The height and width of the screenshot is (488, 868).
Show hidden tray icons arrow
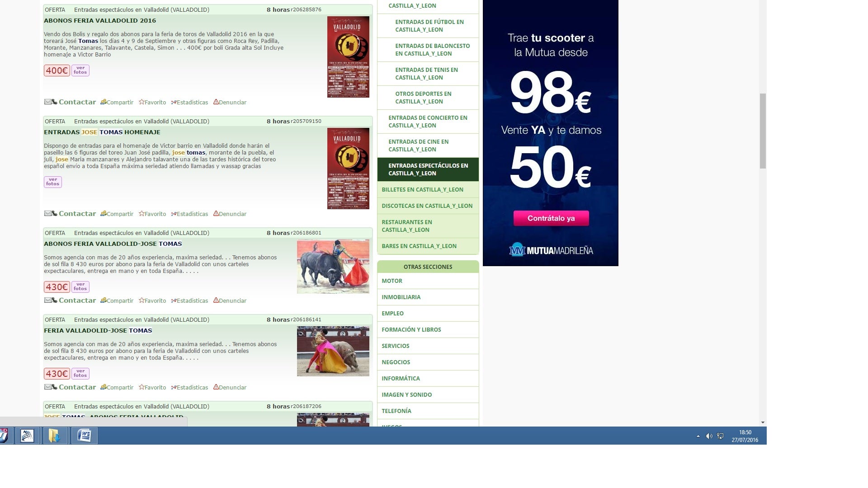tap(698, 436)
